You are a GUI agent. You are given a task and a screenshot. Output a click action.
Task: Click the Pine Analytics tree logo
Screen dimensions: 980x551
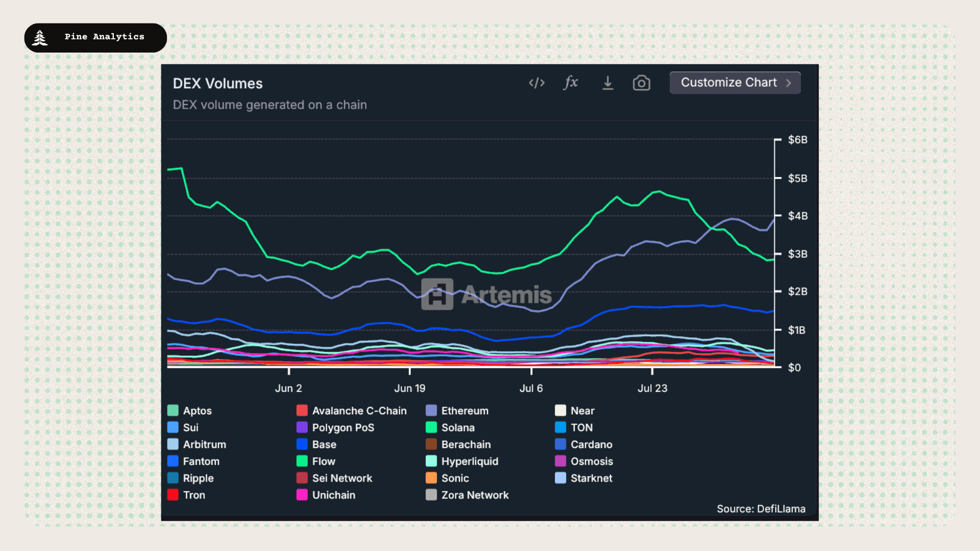40,38
